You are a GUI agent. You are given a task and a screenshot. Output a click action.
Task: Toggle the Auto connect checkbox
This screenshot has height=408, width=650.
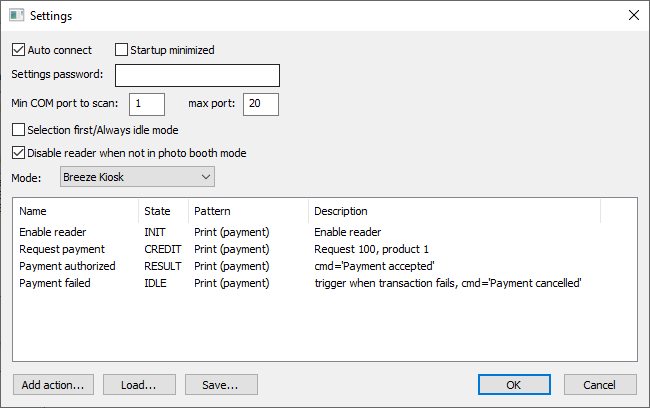19,50
